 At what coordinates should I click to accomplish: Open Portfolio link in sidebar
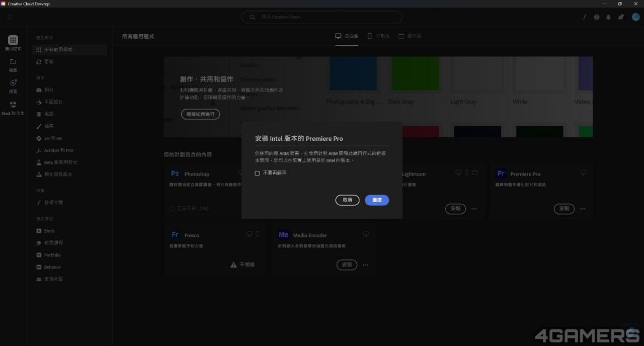point(70,255)
